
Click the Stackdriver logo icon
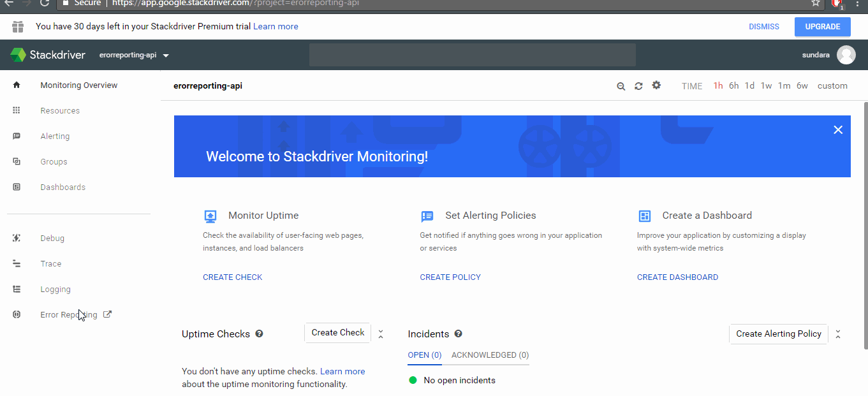(18, 55)
